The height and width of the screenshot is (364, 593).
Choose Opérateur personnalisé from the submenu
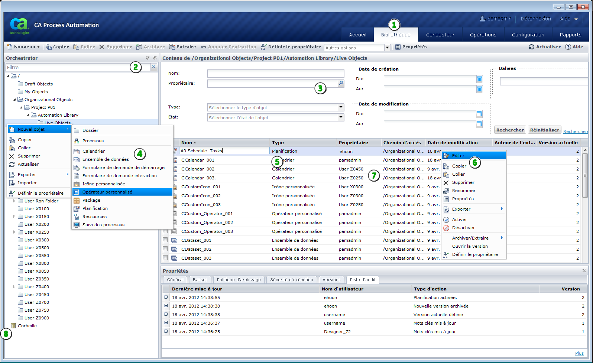tap(107, 192)
